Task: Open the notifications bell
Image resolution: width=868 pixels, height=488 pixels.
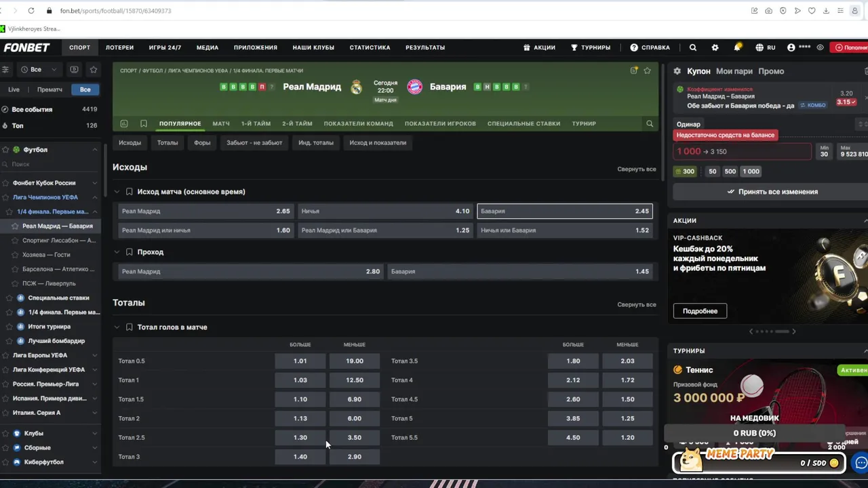Action: (737, 47)
